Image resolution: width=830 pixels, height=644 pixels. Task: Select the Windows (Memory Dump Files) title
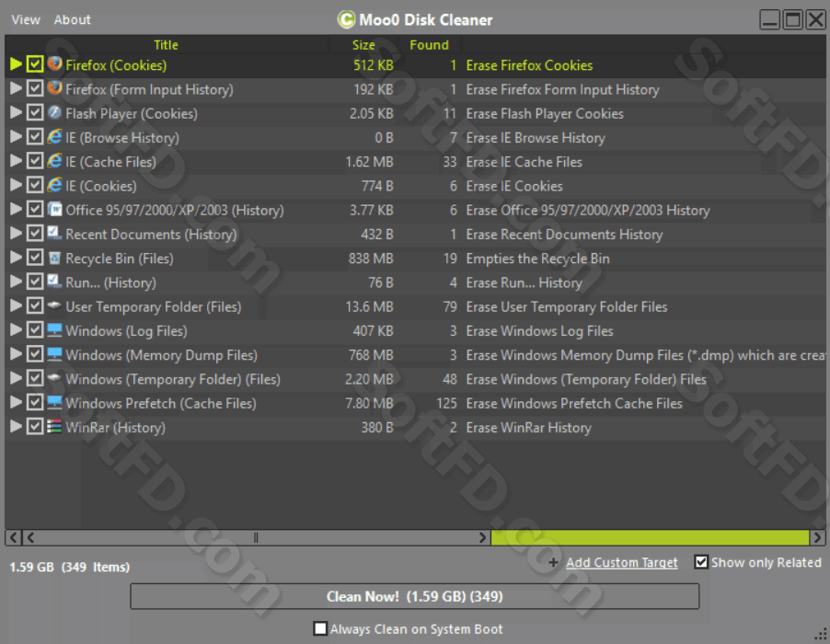coord(161,355)
